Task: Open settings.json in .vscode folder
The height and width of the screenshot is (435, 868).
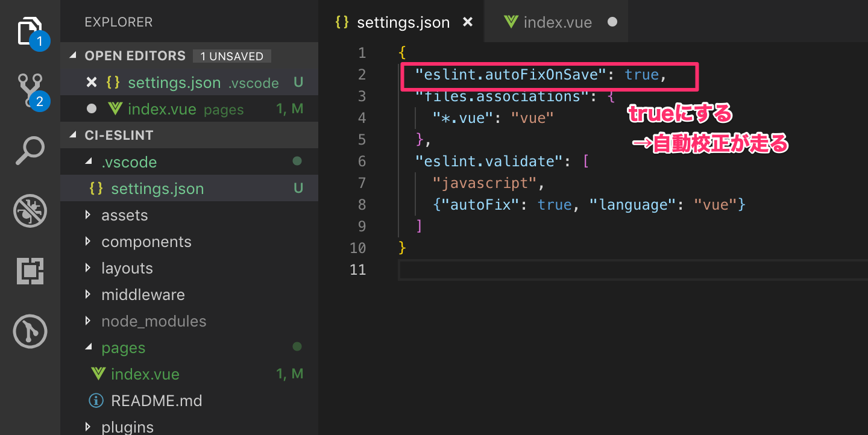Action: 189,189
